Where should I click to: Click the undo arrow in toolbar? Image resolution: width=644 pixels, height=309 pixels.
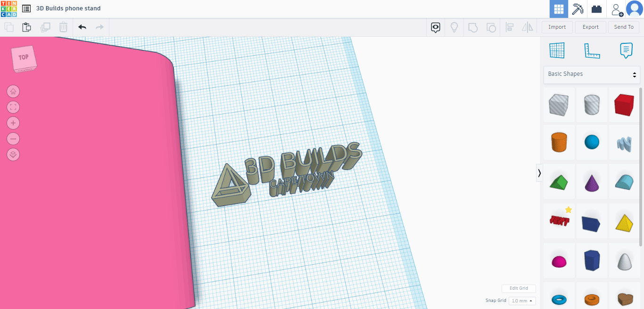pos(83,27)
